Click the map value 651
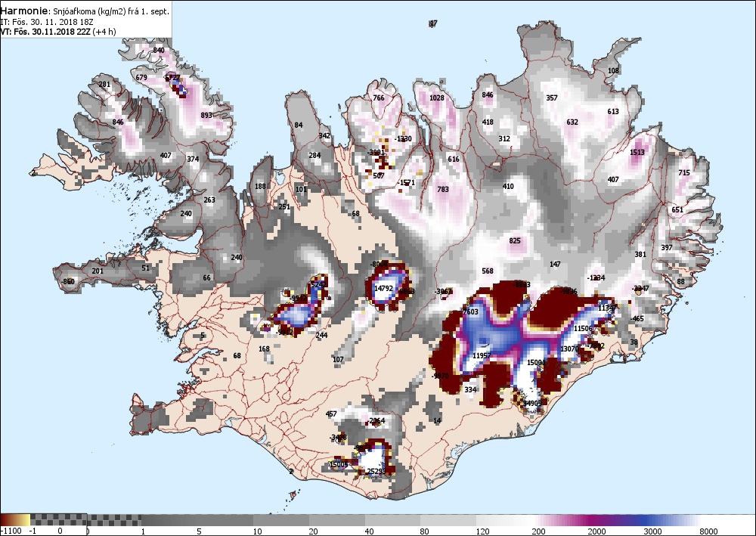 click(677, 209)
